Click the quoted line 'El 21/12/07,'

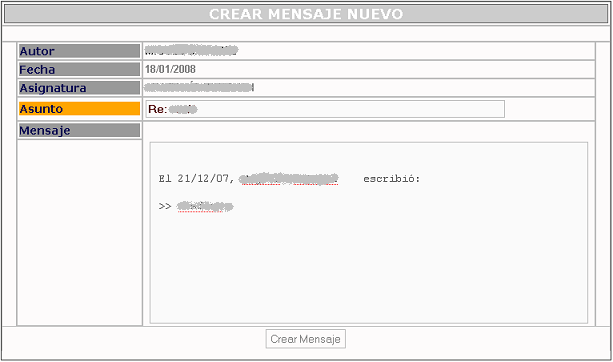pyautogui.click(x=196, y=179)
